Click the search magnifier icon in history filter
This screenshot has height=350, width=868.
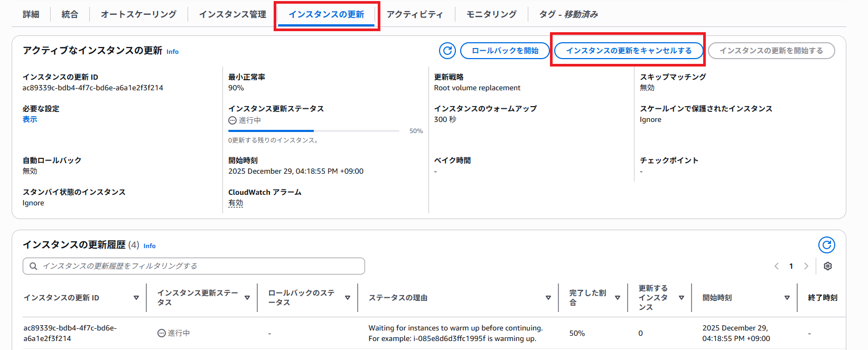click(33, 266)
